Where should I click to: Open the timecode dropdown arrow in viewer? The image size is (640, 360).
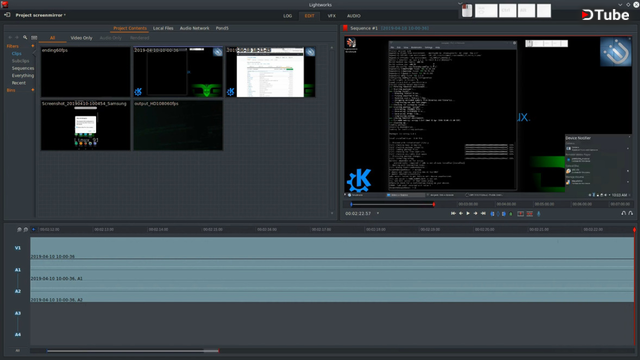click(x=378, y=213)
